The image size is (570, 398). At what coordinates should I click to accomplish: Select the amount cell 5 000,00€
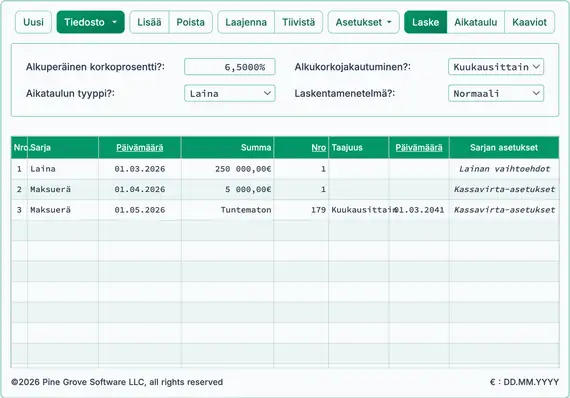pyautogui.click(x=227, y=189)
